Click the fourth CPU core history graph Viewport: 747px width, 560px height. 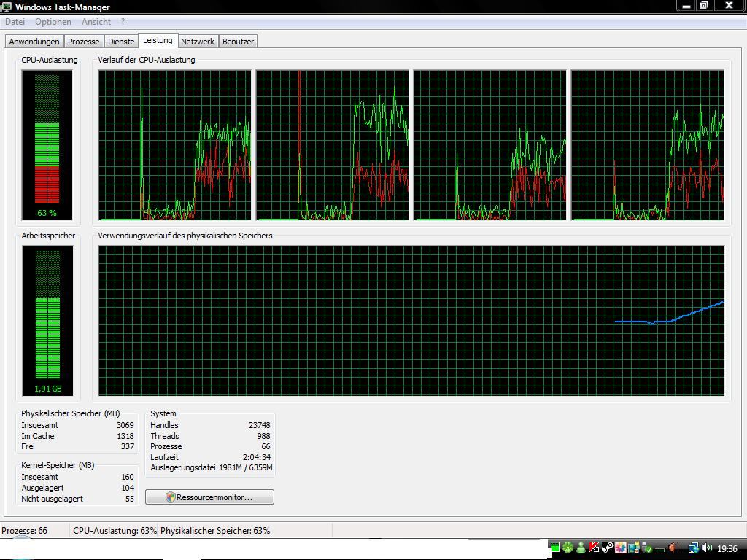pos(648,145)
